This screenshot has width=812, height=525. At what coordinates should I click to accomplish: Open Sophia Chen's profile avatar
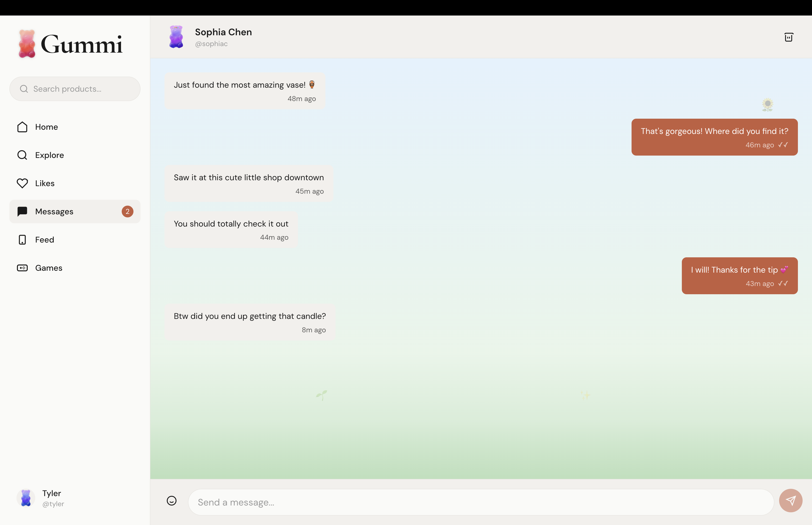176,37
